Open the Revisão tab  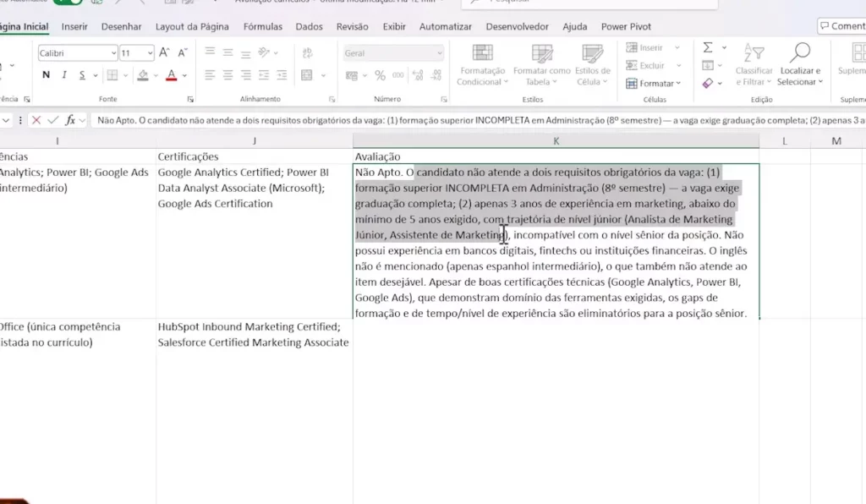pyautogui.click(x=353, y=26)
